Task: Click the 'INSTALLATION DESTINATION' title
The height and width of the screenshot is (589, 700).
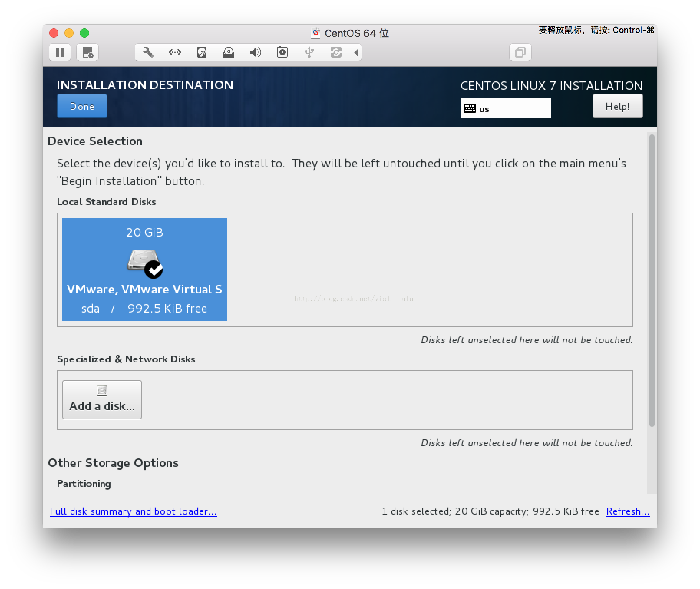Action: 145,85
